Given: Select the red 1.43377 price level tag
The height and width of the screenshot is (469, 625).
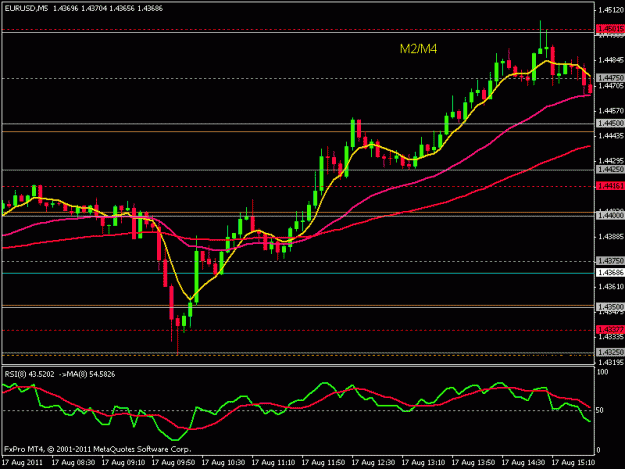Looking at the screenshot, I should (x=610, y=330).
